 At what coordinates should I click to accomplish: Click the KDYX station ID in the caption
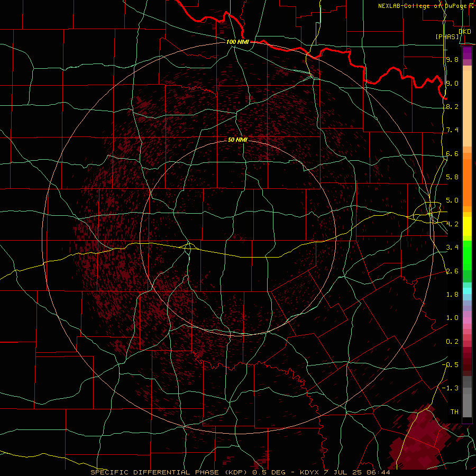pyautogui.click(x=309, y=472)
